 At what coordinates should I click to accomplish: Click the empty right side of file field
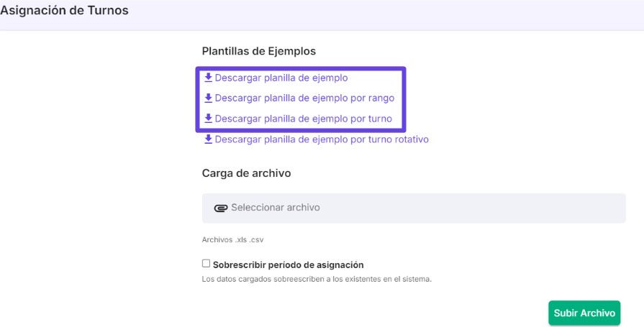pos(504,208)
